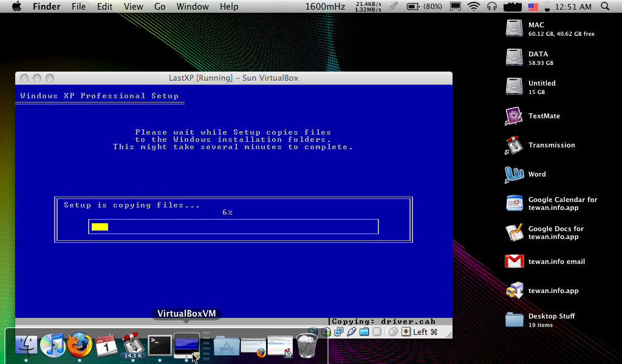Open Spotlight search magnifier

[x=605, y=6]
